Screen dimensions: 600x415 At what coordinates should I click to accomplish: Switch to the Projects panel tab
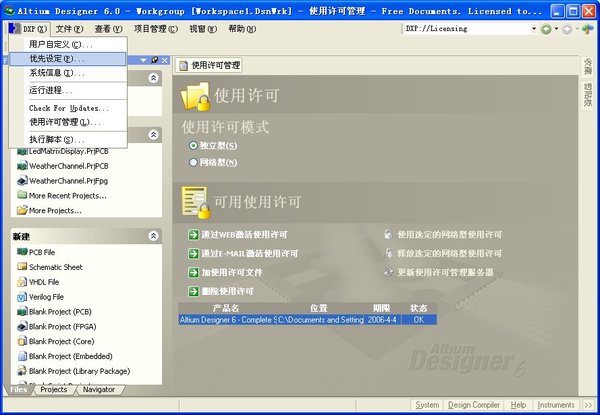(x=52, y=389)
